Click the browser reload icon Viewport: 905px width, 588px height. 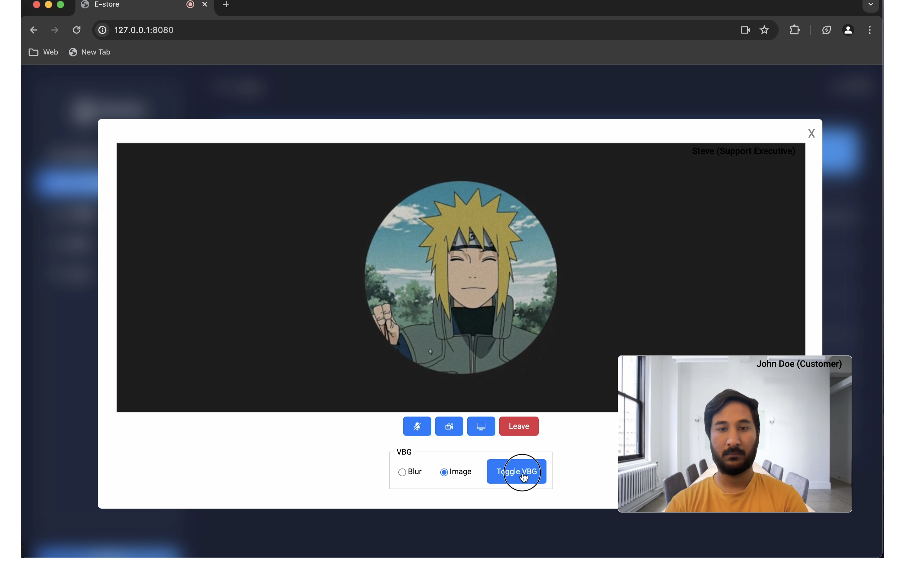pos(76,30)
